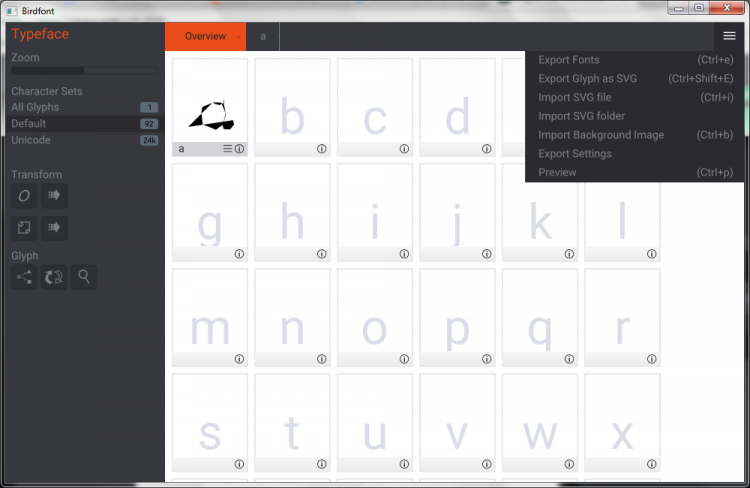Viewport: 750px width, 488px height.
Task: Choose Preview from menu
Action: pyautogui.click(x=635, y=172)
